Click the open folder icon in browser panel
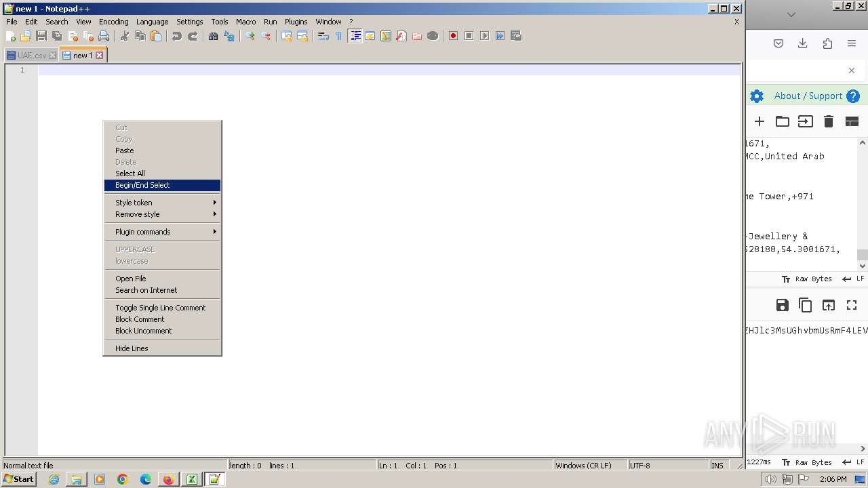The height and width of the screenshot is (488, 868). [x=783, y=121]
